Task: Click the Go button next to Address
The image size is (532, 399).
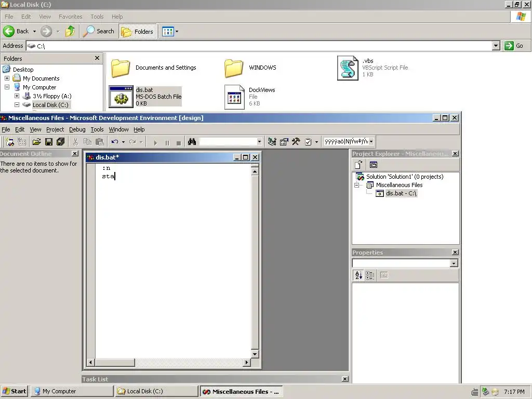Action: [x=514, y=46]
